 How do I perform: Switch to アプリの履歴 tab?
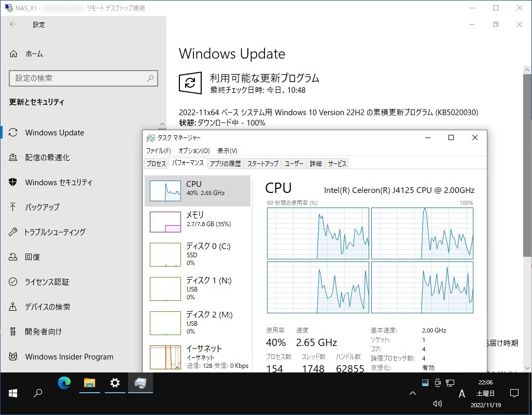coord(225,163)
